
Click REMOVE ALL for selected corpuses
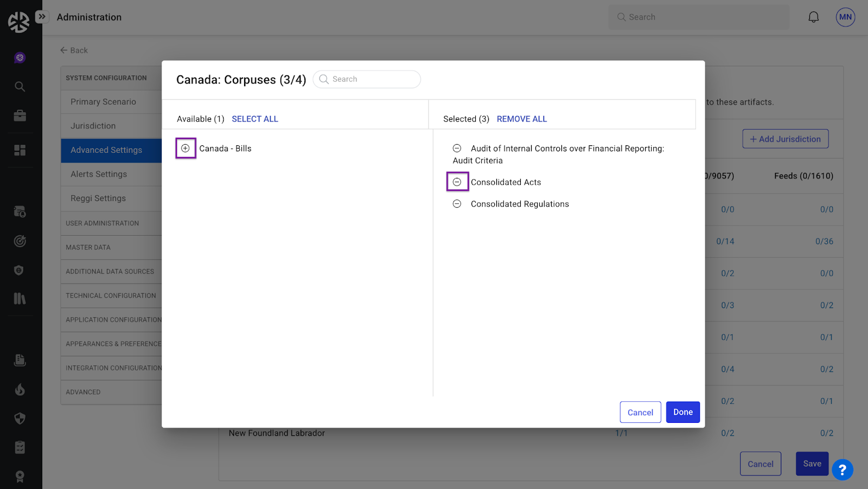coord(521,119)
